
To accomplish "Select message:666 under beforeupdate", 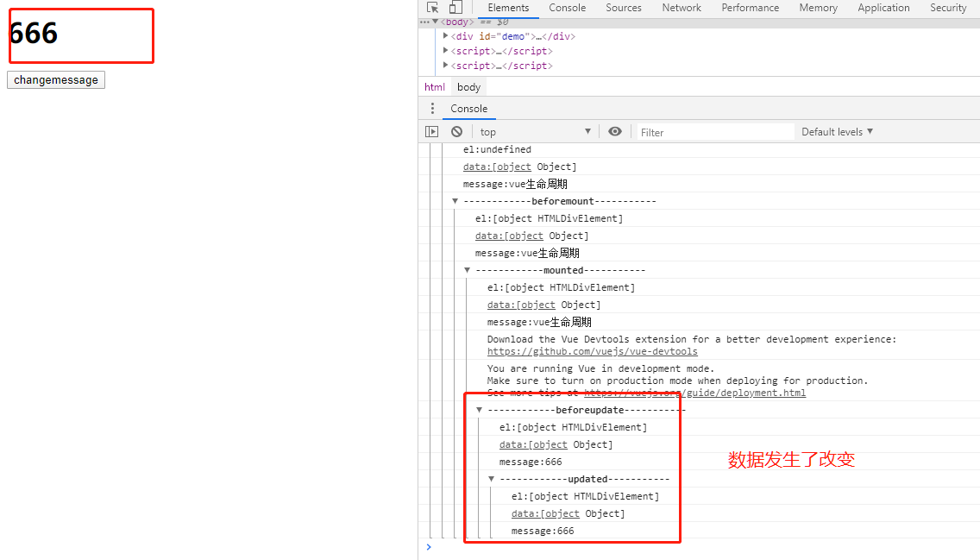I will 531,462.
